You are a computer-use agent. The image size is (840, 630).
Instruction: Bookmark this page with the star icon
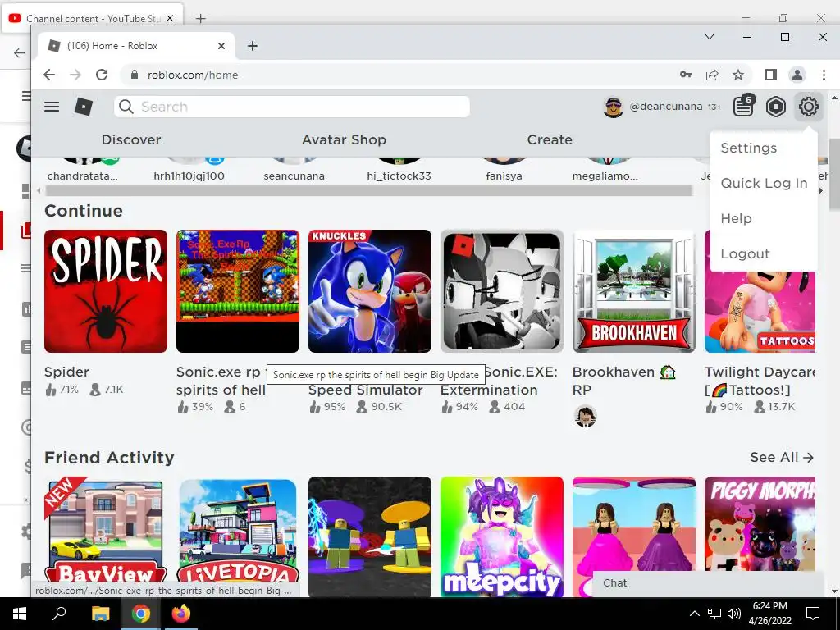tap(738, 75)
